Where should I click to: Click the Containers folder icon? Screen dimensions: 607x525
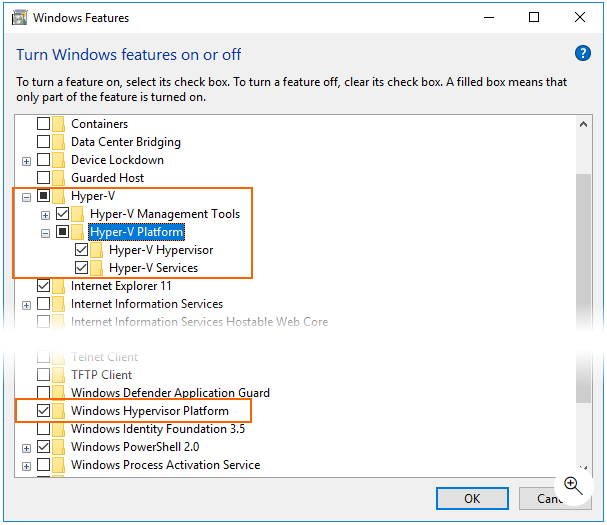(x=58, y=124)
